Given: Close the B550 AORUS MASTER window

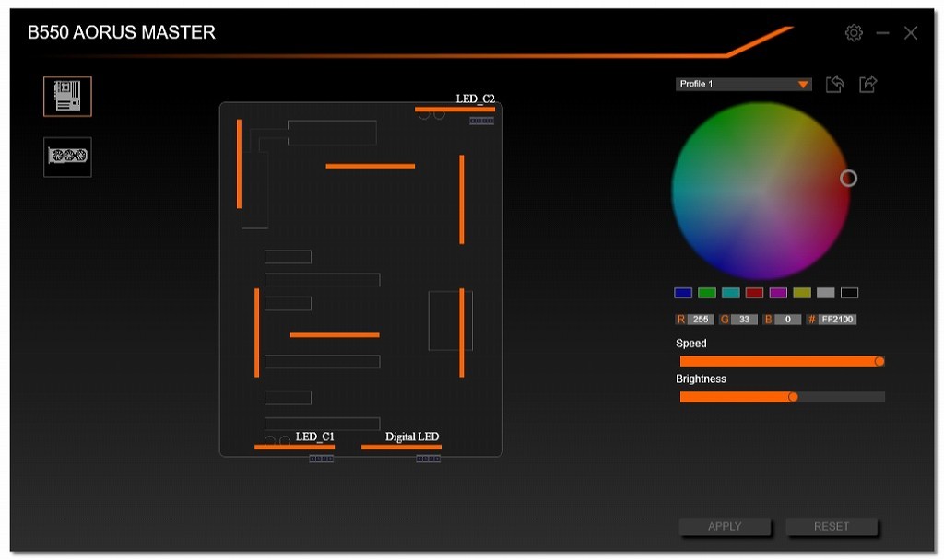Looking at the screenshot, I should point(911,33).
